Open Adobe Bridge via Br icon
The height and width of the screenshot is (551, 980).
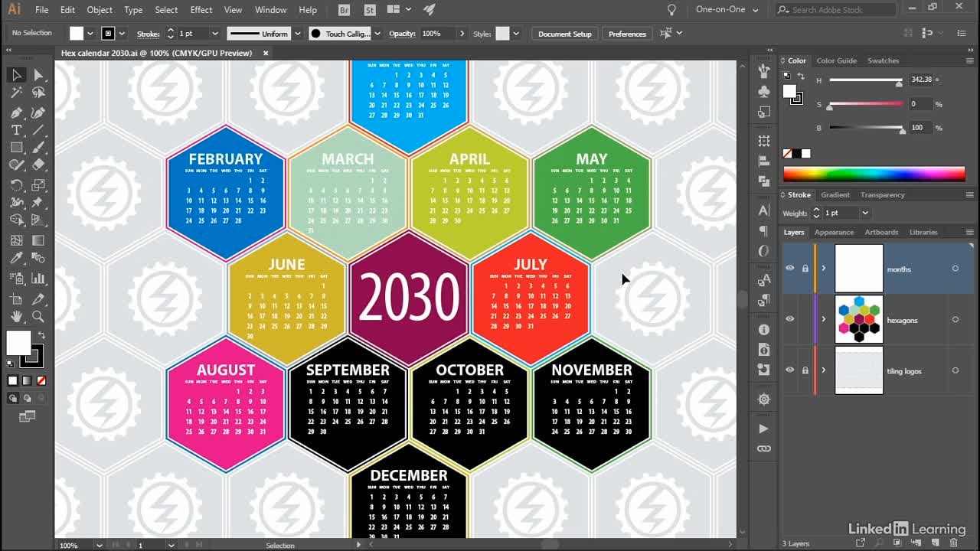[345, 10]
